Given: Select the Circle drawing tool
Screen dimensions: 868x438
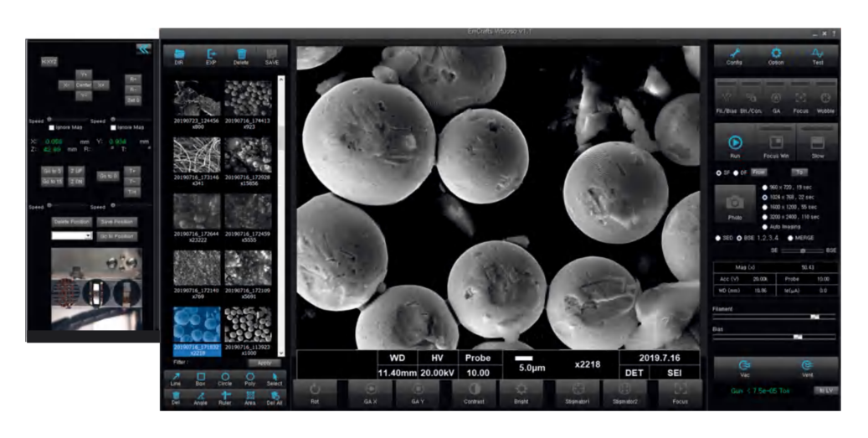Looking at the screenshot, I should pos(225,379).
